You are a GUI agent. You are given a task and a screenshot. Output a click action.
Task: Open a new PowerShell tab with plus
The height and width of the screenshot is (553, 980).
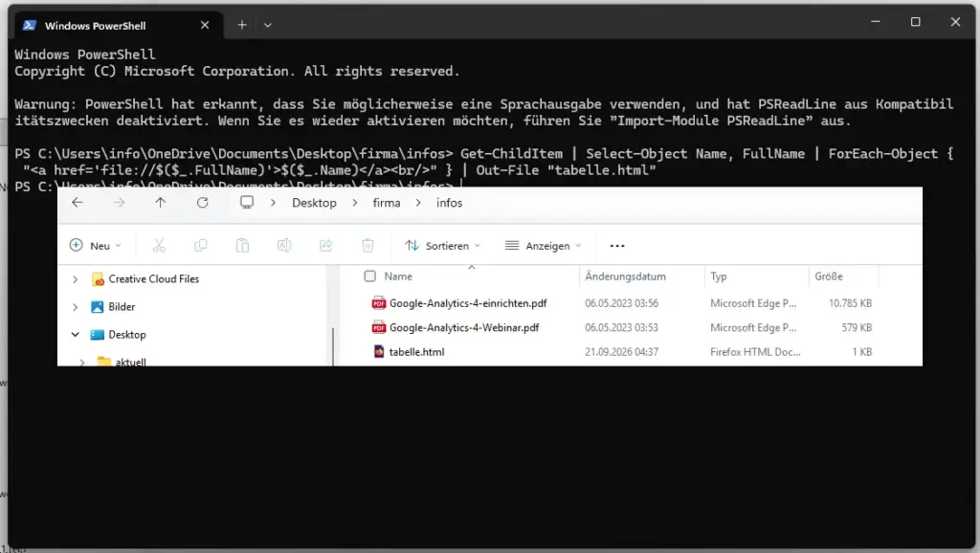tap(242, 25)
